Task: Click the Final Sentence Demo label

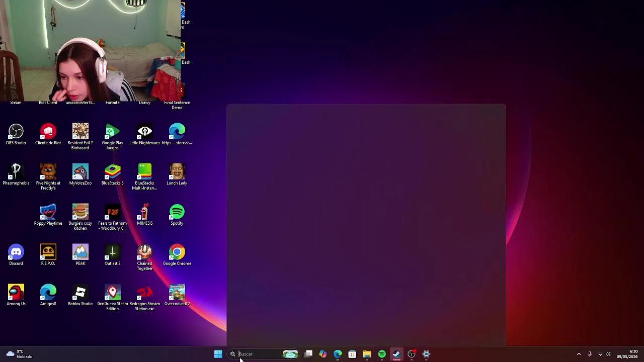Action: coord(177,105)
